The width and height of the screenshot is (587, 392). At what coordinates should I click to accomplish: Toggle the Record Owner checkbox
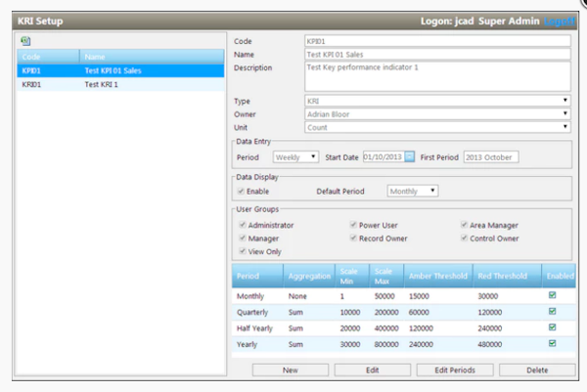[353, 238]
